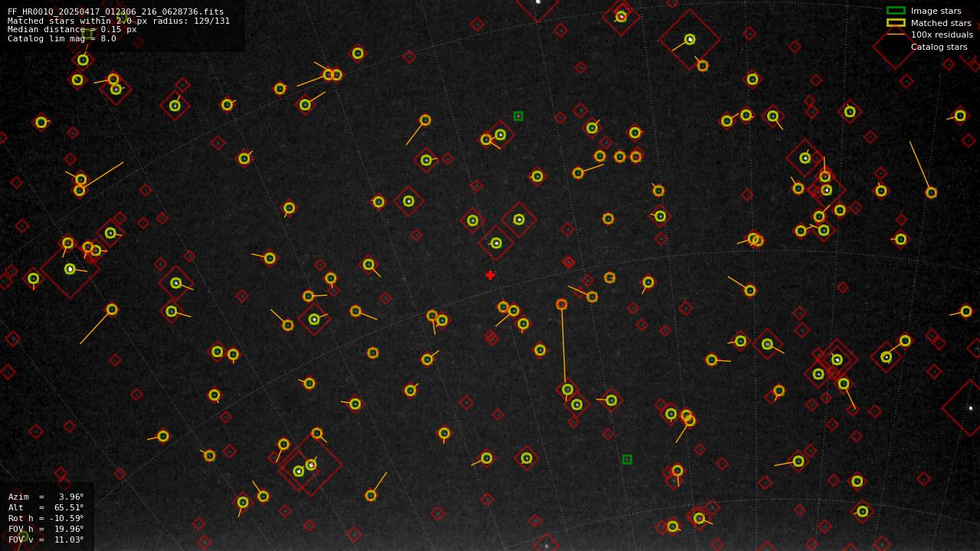Screen dimensions: 980x551
Task: Click the yellow Matched stars legend swatch
Action: pyautogui.click(x=896, y=23)
